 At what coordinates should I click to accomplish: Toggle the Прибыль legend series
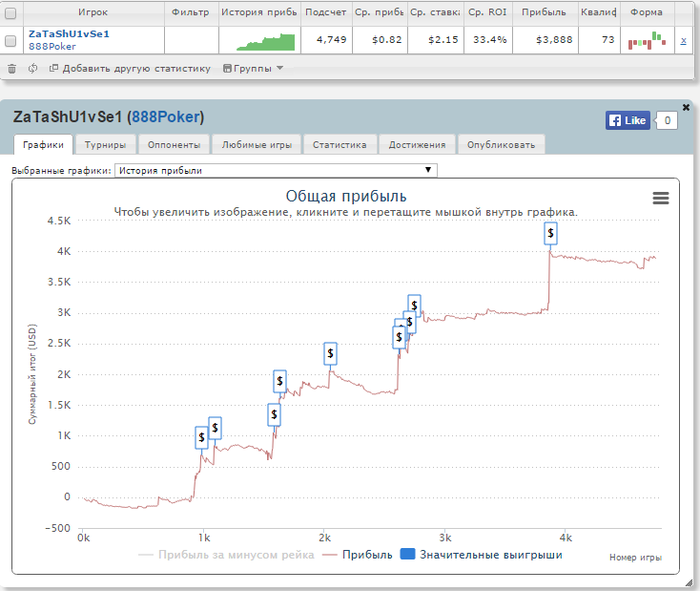(357, 555)
